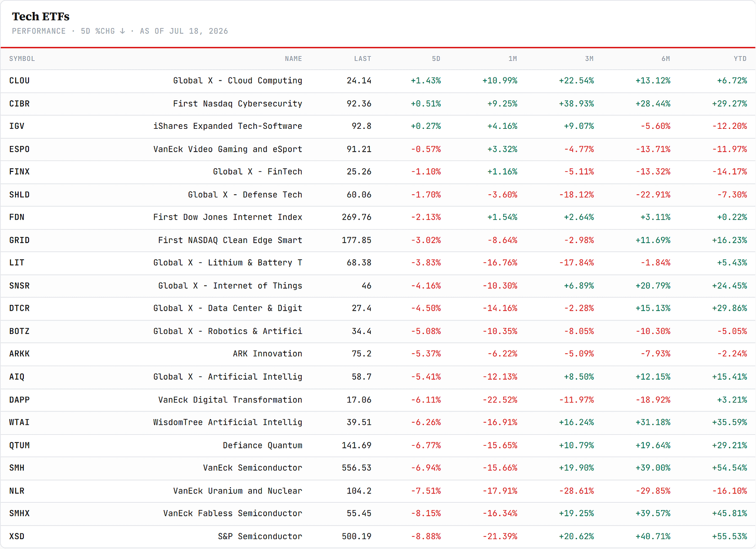
Task: Click First NASDAQ Clean Edge Smart
Action: click(x=230, y=240)
